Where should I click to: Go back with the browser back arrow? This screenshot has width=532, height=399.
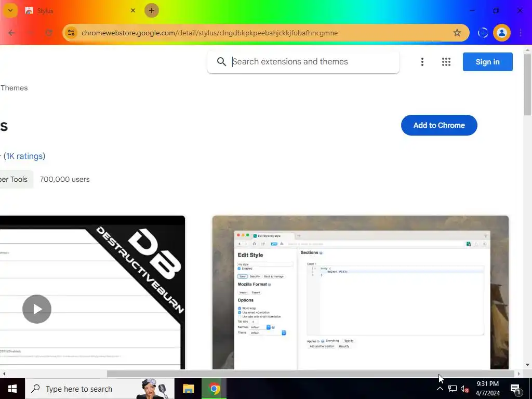click(11, 33)
